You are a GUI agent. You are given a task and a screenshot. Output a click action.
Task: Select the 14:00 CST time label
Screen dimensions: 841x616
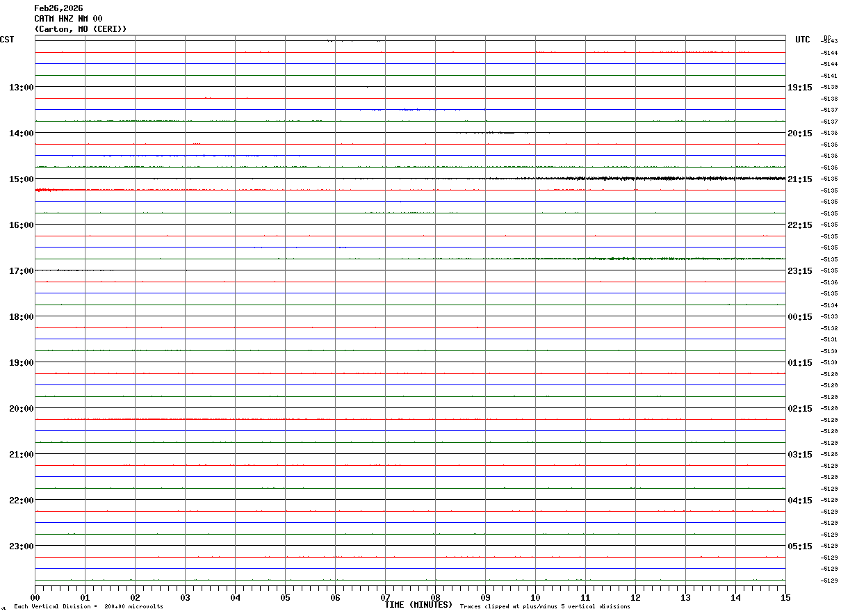point(22,133)
